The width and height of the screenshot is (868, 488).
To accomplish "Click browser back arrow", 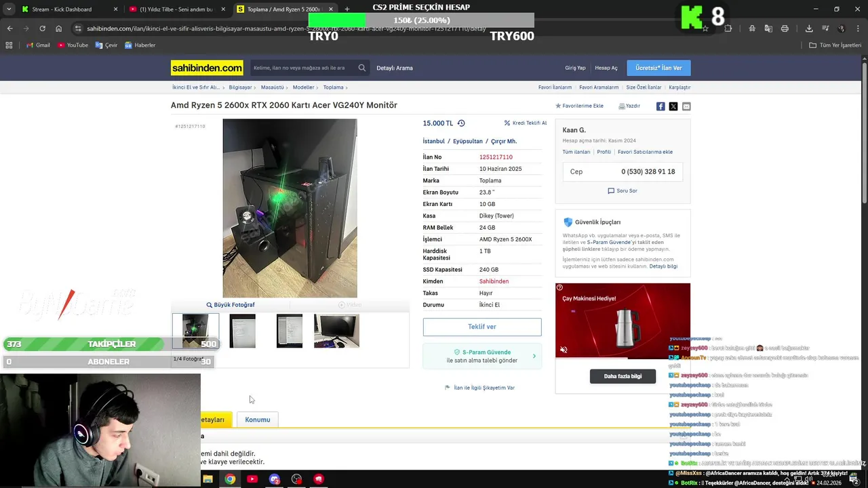I will (9, 28).
